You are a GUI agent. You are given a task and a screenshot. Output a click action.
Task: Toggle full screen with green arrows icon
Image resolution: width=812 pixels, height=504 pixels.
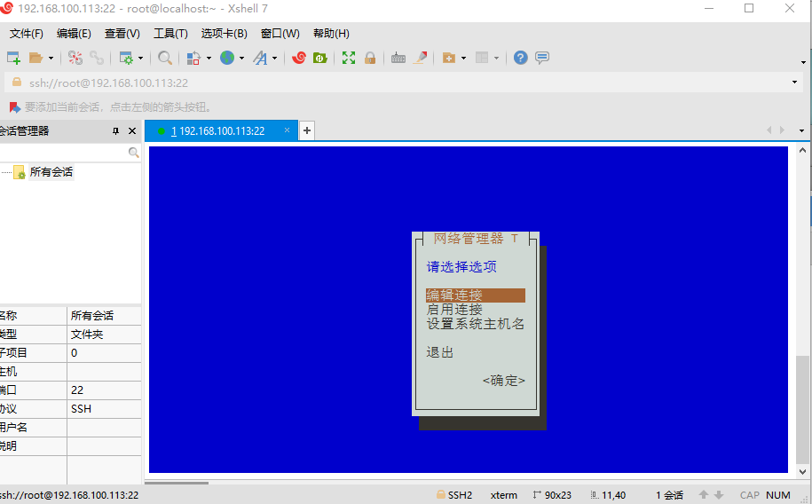[x=349, y=58]
